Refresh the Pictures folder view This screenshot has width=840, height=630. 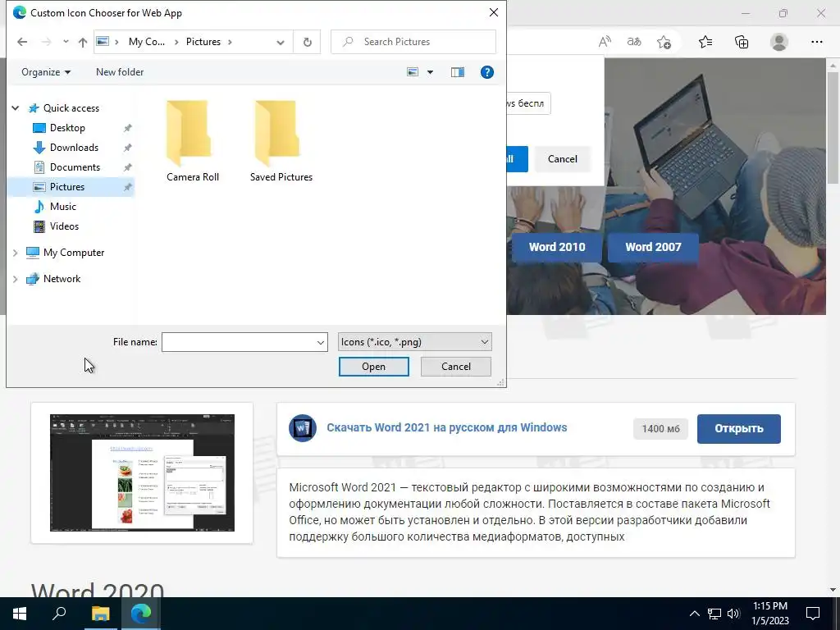click(x=308, y=42)
